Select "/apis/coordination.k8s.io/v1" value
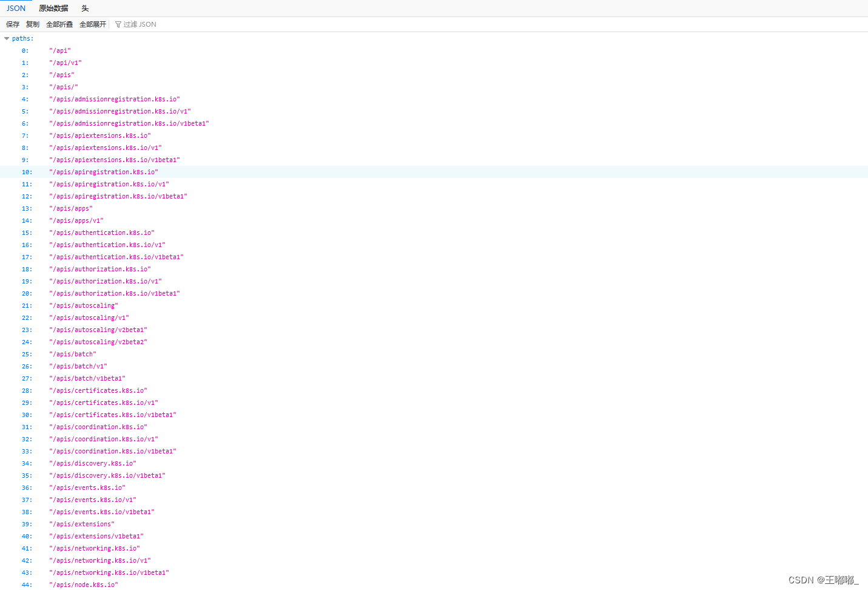The image size is (868, 590). tap(104, 439)
